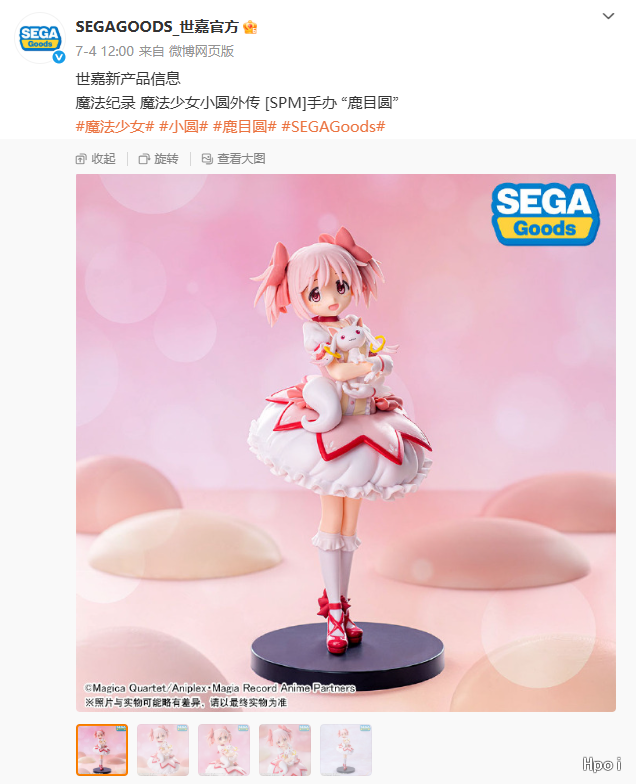Open hashtag #魔法少女#

click(x=115, y=127)
